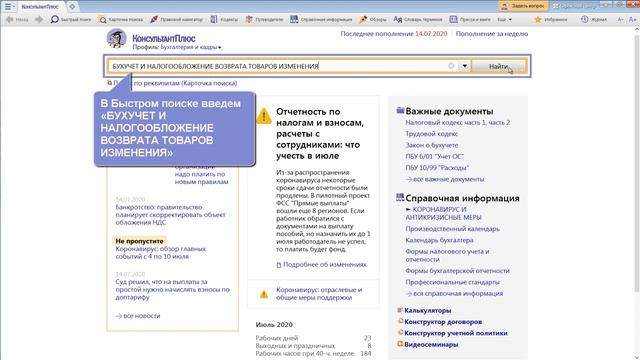
Task: Go back with the Назад arrow
Action: click(x=17, y=19)
